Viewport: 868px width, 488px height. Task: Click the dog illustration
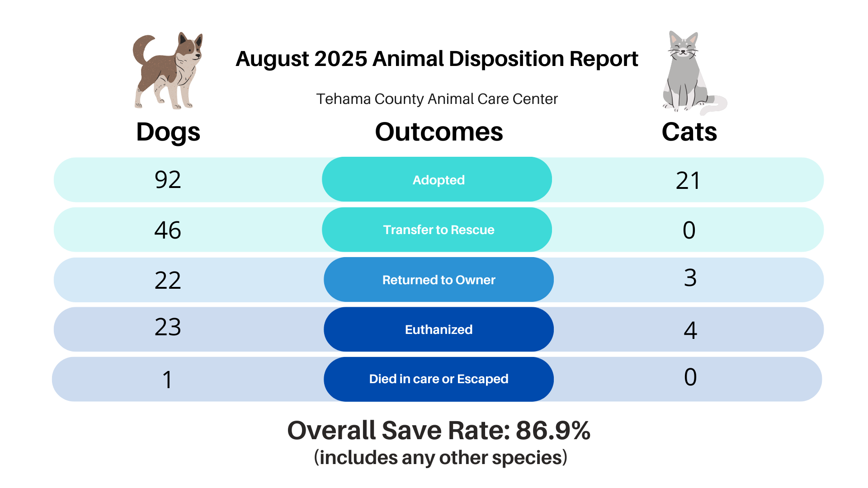tap(168, 71)
